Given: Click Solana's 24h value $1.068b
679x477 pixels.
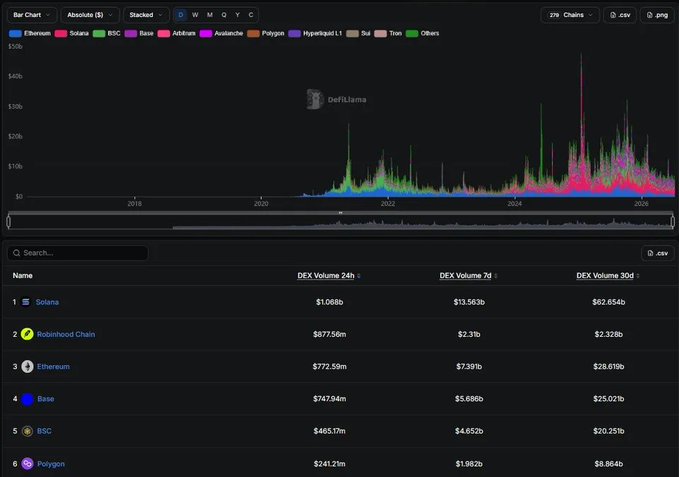Looking at the screenshot, I should coord(330,302).
